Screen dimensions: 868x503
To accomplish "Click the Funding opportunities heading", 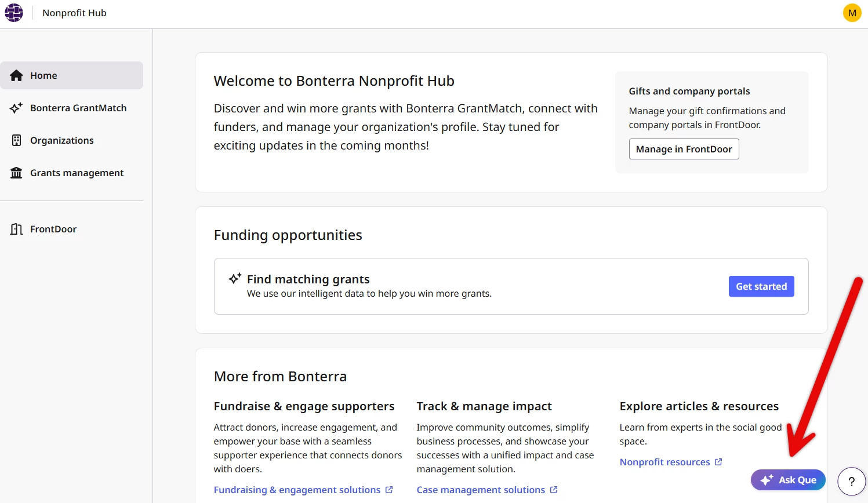I will point(288,235).
